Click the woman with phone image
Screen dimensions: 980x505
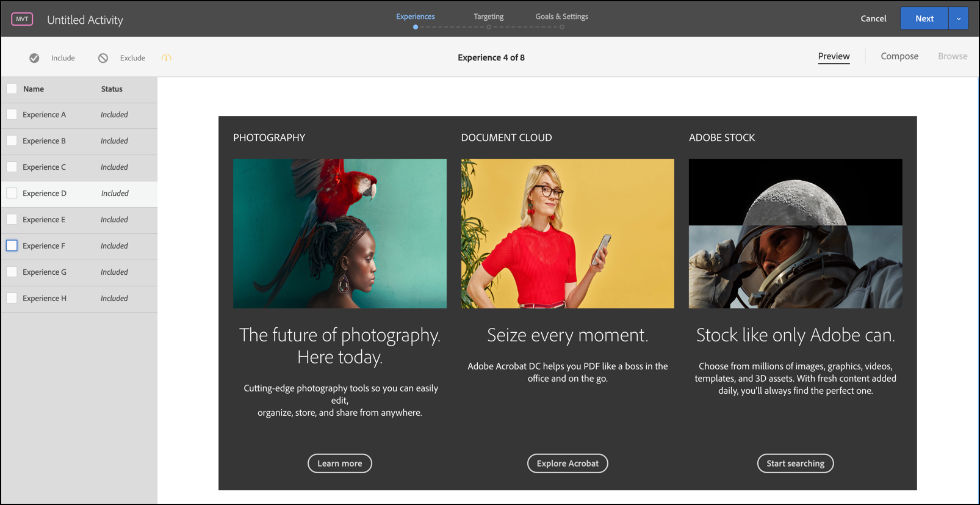click(x=567, y=233)
